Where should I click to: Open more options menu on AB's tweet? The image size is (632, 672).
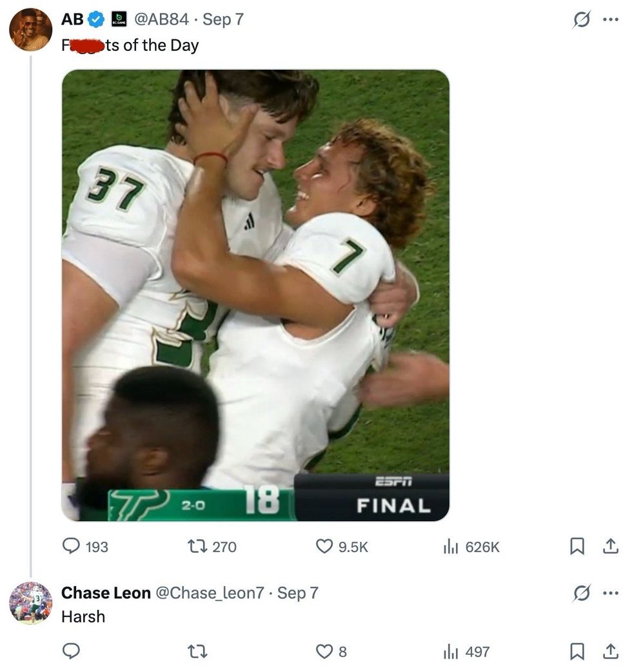coord(610,19)
